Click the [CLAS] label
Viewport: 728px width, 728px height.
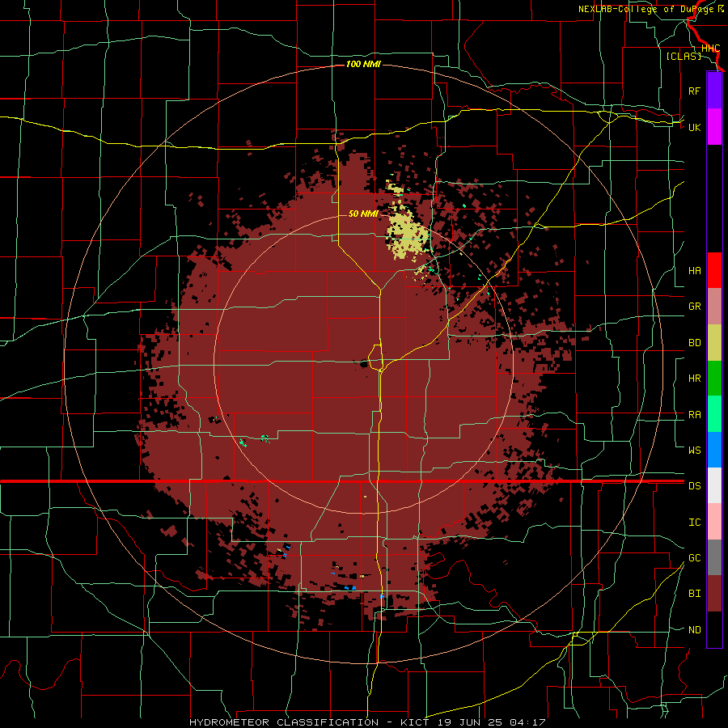(684, 56)
